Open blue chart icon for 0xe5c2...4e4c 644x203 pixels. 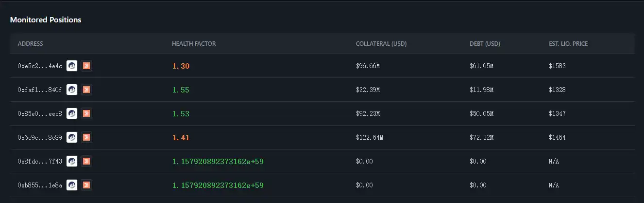(x=72, y=66)
